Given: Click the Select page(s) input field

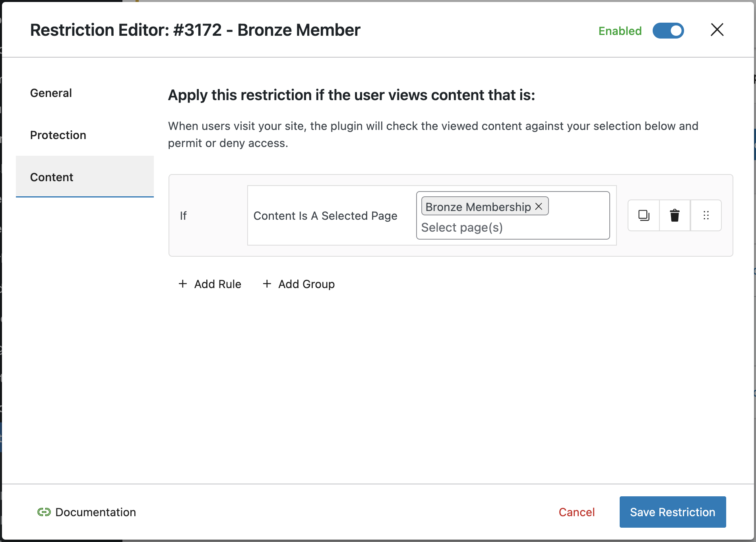Looking at the screenshot, I should [x=513, y=228].
